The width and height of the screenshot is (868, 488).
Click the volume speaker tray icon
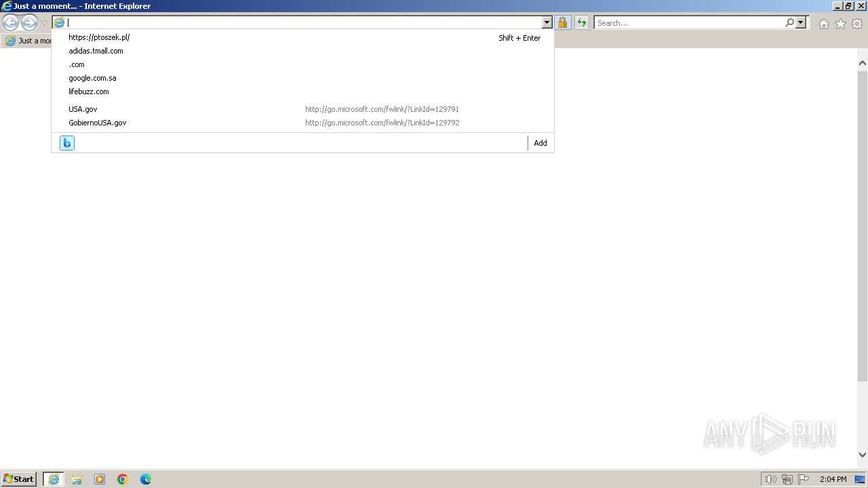tap(770, 479)
